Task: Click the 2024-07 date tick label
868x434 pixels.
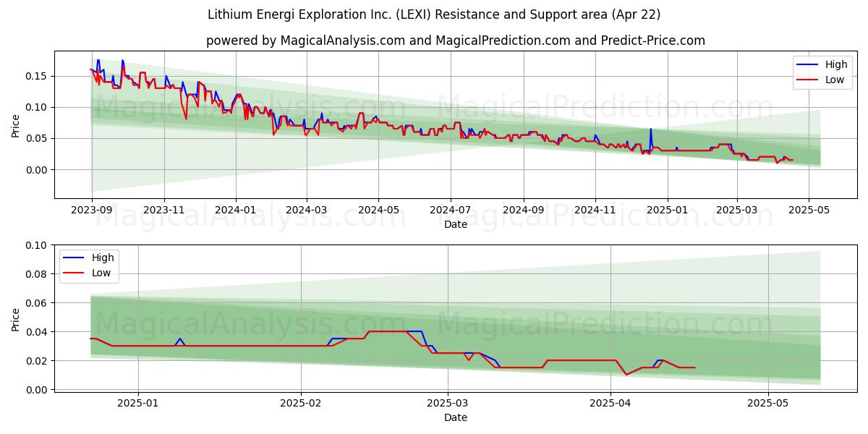Action: (x=451, y=210)
